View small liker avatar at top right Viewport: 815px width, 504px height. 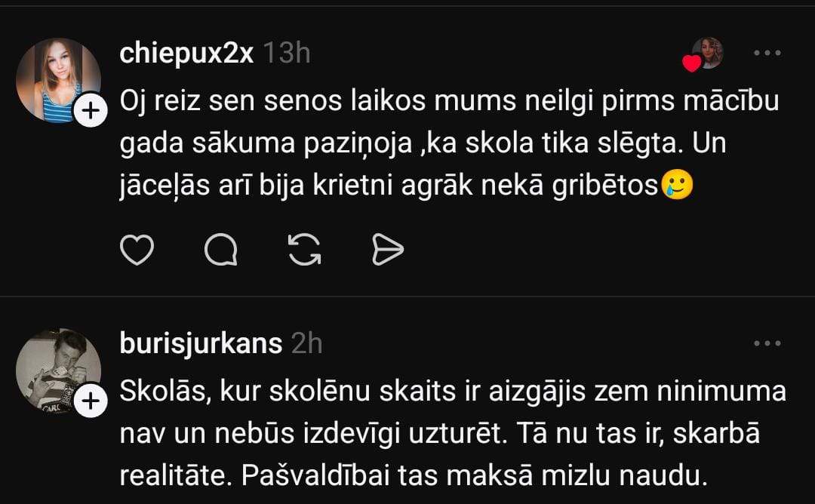[x=709, y=53]
